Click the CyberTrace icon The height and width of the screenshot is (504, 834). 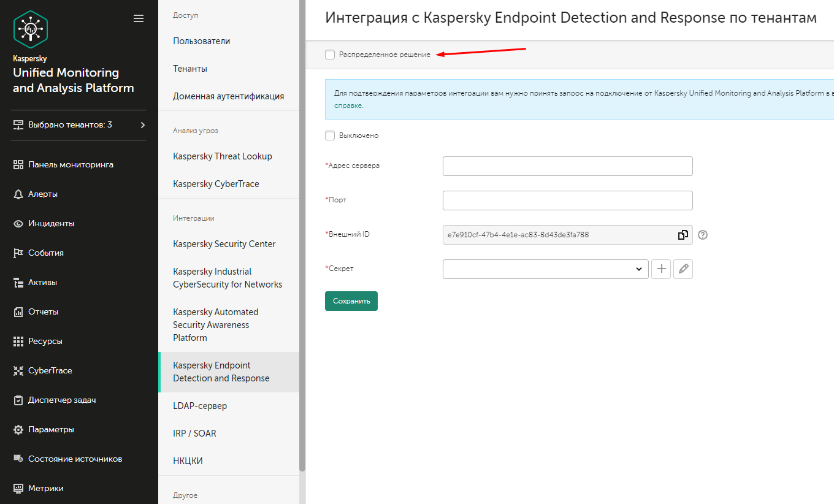[18, 370]
